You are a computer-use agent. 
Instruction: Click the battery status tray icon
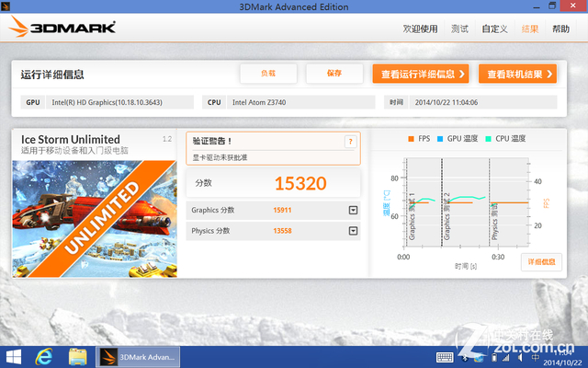(x=494, y=358)
